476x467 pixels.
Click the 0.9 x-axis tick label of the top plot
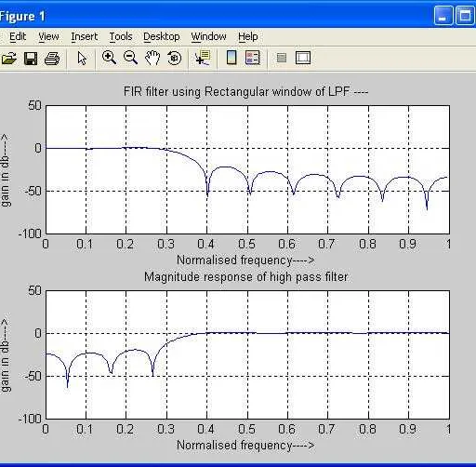tap(407, 245)
